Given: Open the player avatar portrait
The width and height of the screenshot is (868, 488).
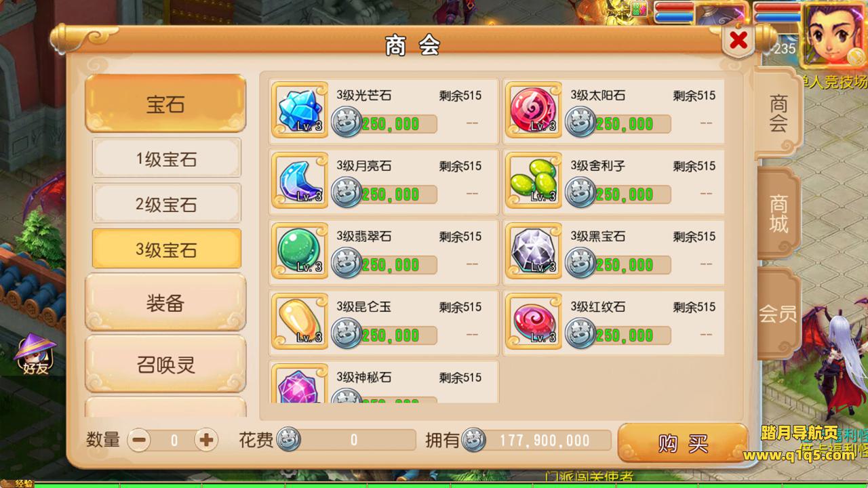Looking at the screenshot, I should [x=833, y=34].
